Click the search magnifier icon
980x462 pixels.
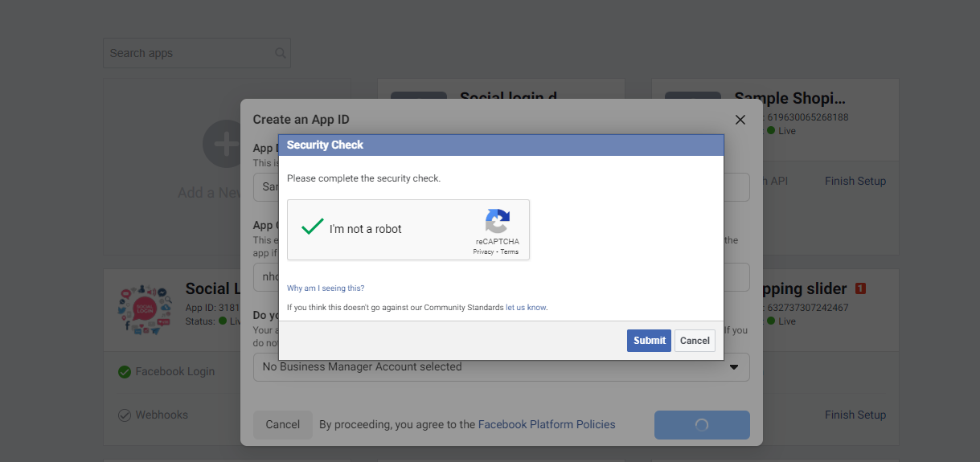point(280,53)
